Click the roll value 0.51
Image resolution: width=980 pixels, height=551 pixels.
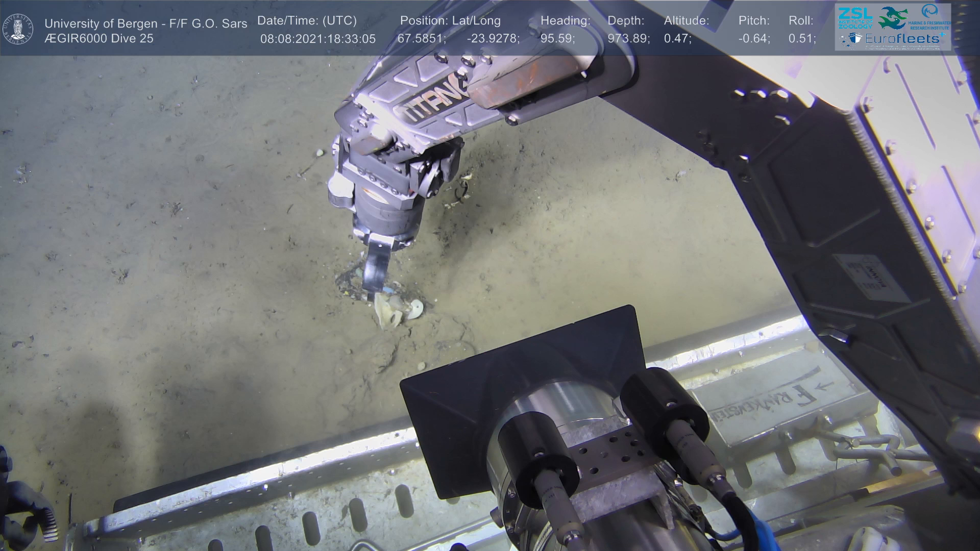click(x=802, y=39)
